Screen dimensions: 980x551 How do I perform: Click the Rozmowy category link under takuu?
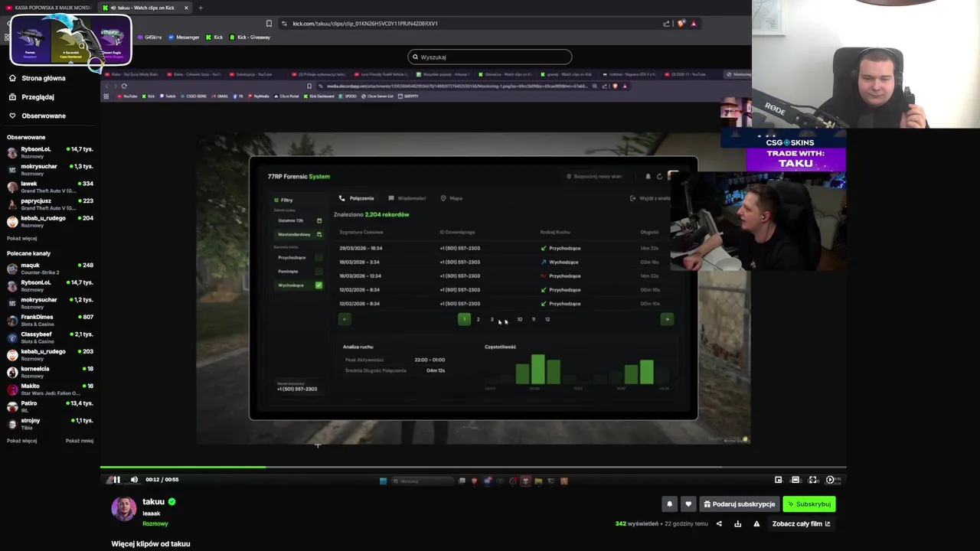coord(155,524)
